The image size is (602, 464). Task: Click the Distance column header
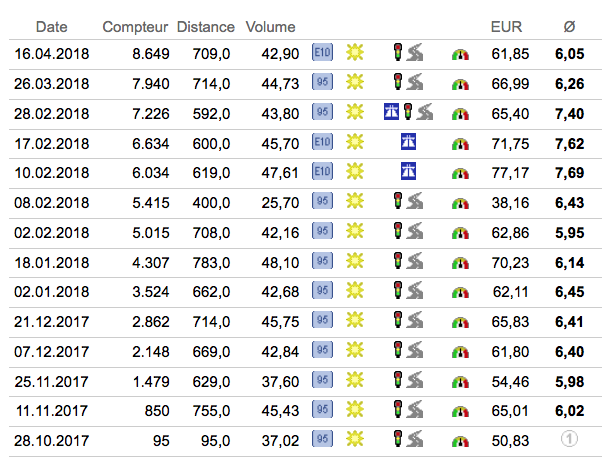[x=205, y=26]
